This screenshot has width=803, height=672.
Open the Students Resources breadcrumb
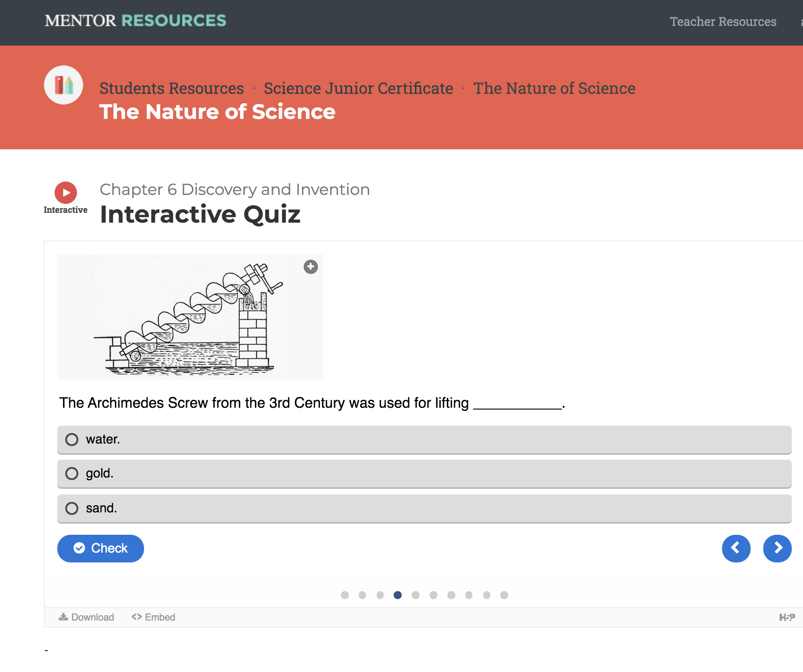[x=171, y=88]
